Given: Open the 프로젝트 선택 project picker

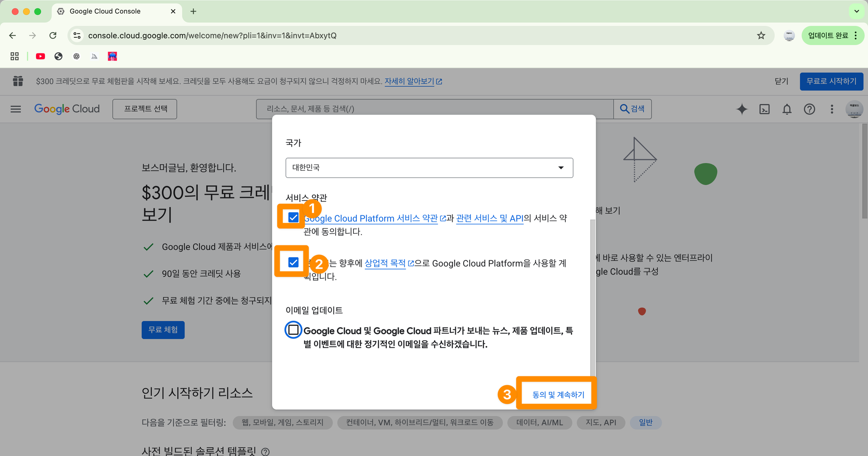Looking at the screenshot, I should 145,109.
